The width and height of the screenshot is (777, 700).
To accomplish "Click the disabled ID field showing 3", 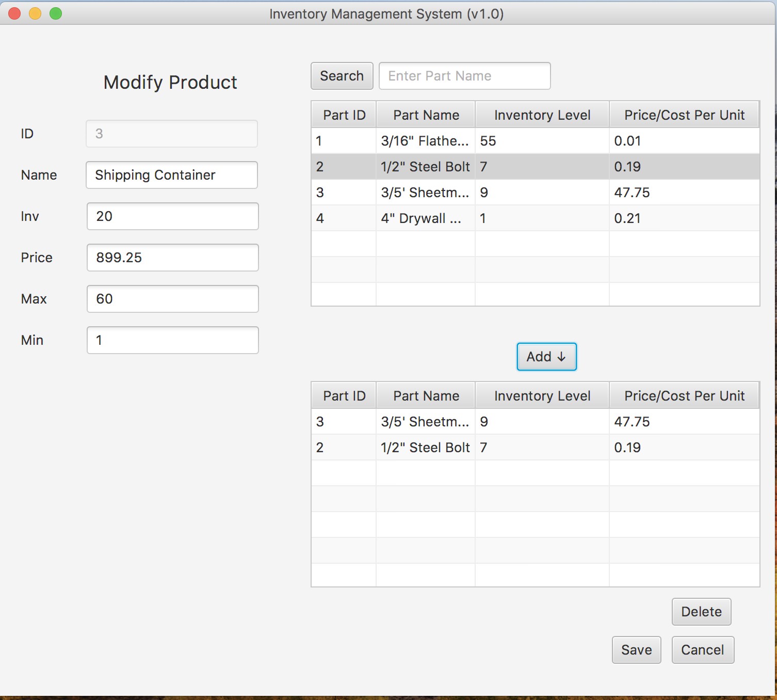I will tap(172, 134).
